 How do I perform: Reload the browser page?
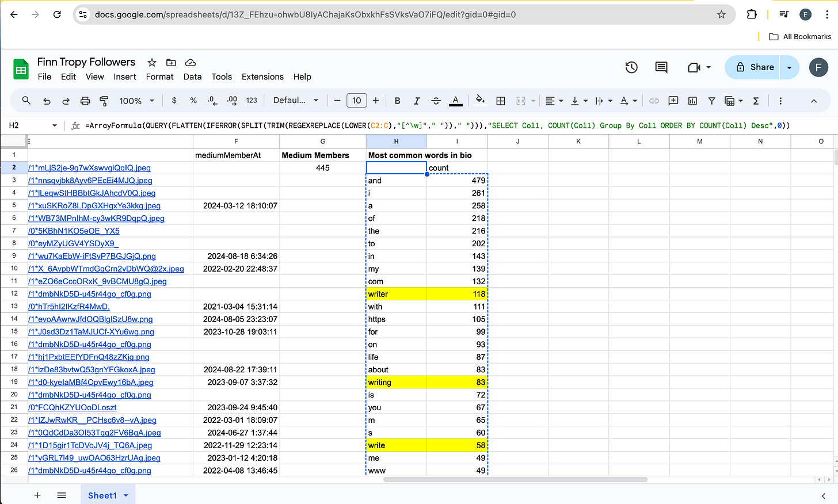click(57, 14)
